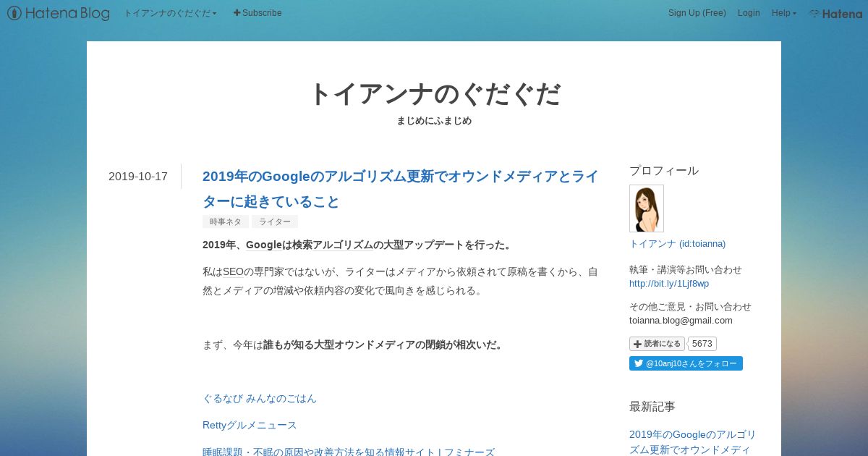This screenshot has width=868, height=456.
Task: Click the toianna.blog@gmail.com text
Action: [681, 320]
